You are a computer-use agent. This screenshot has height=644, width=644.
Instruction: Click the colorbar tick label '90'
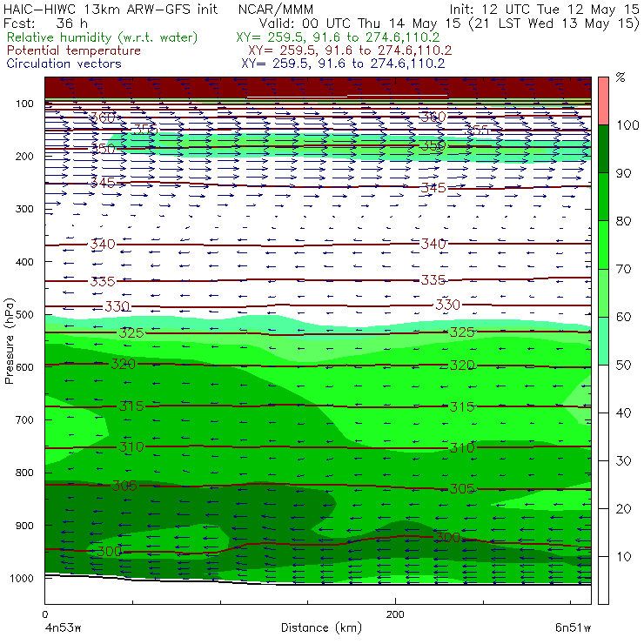tap(623, 173)
